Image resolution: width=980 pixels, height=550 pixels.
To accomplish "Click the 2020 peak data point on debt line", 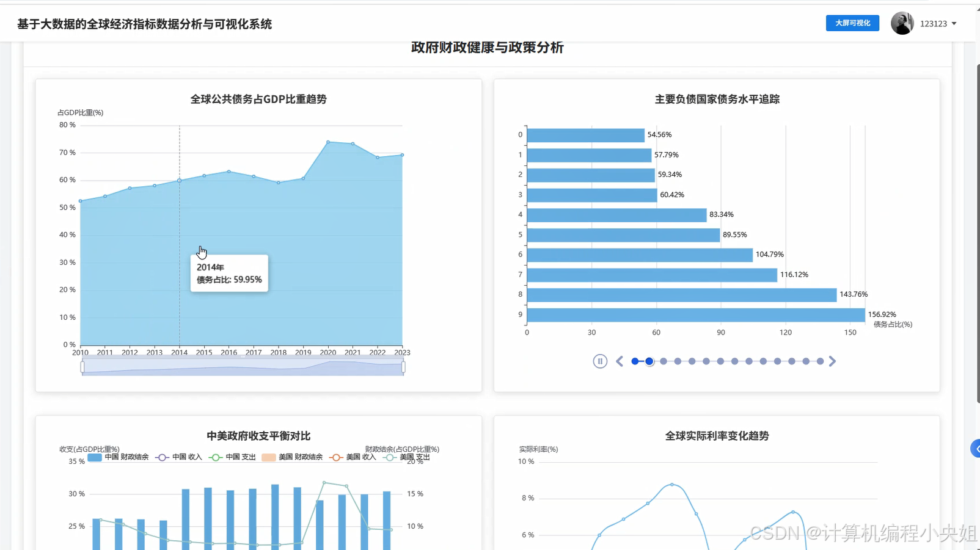I will (328, 142).
